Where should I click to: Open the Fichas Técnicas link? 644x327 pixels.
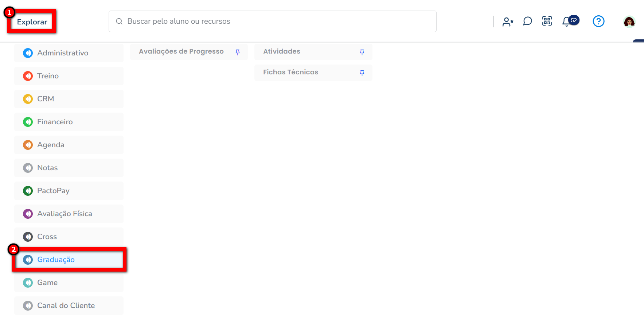[290, 73]
